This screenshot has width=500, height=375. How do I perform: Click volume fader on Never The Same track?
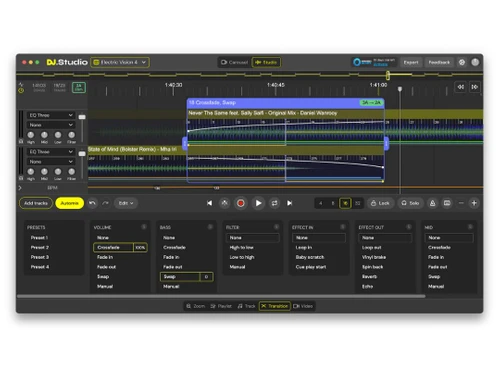pos(82,117)
